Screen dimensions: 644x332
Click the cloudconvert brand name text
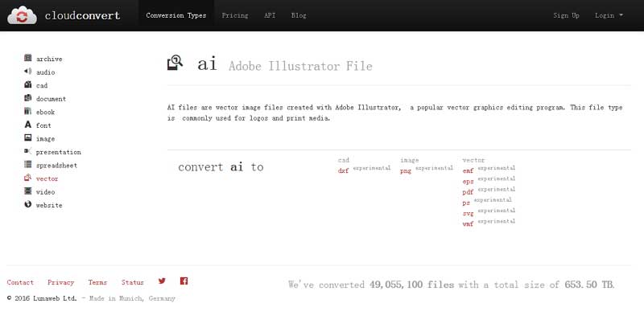pyautogui.click(x=83, y=15)
